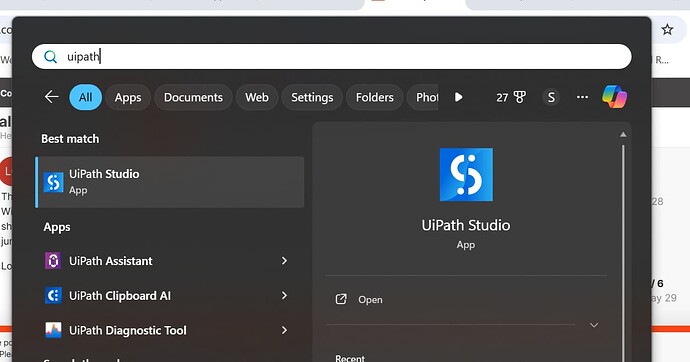Click the purple UiPath Assistant icon
Screen dimensions: 690x362
click(53, 261)
